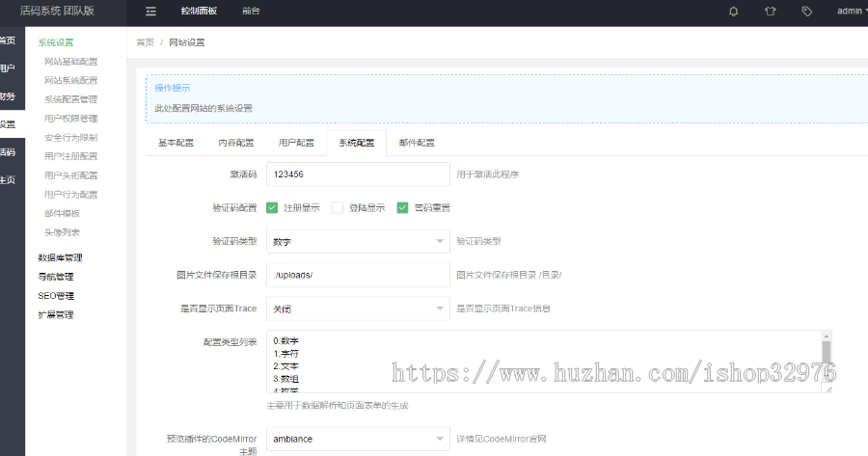Open the CodeMirror theme ambiance dropdown
The image size is (868, 456).
coord(358,439)
